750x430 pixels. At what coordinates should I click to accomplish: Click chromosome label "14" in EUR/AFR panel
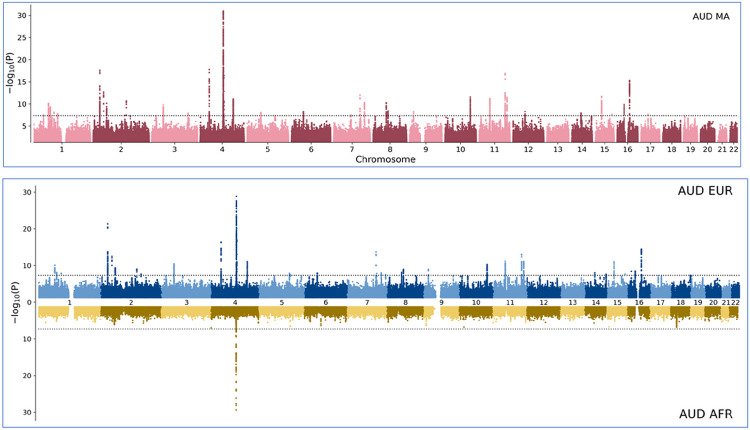pos(596,303)
